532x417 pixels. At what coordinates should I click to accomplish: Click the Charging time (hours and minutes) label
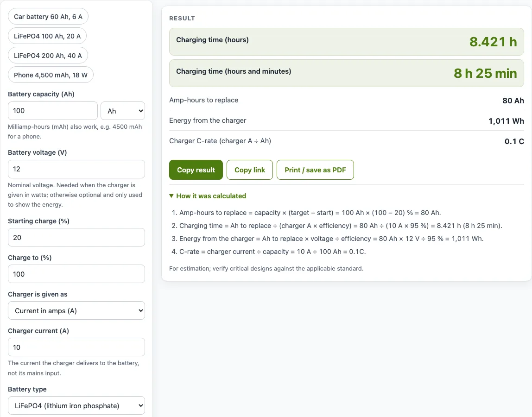234,71
